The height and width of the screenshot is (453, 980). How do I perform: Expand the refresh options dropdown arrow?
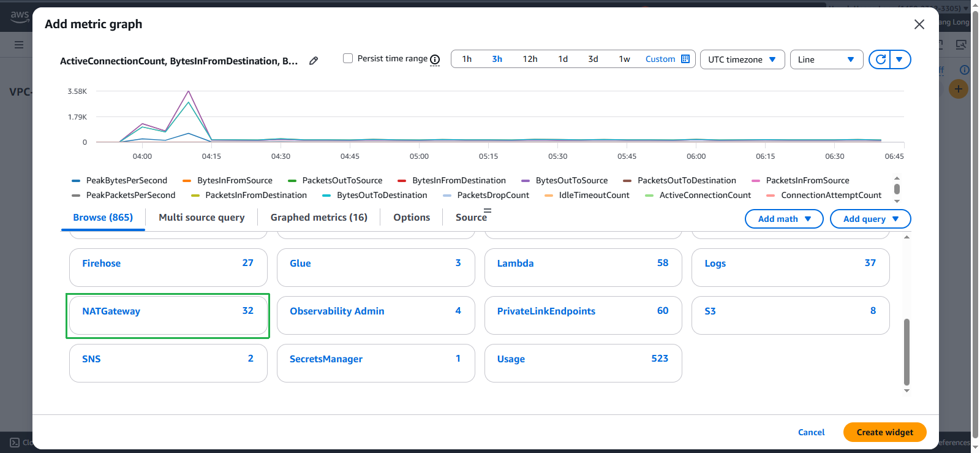tap(900, 59)
